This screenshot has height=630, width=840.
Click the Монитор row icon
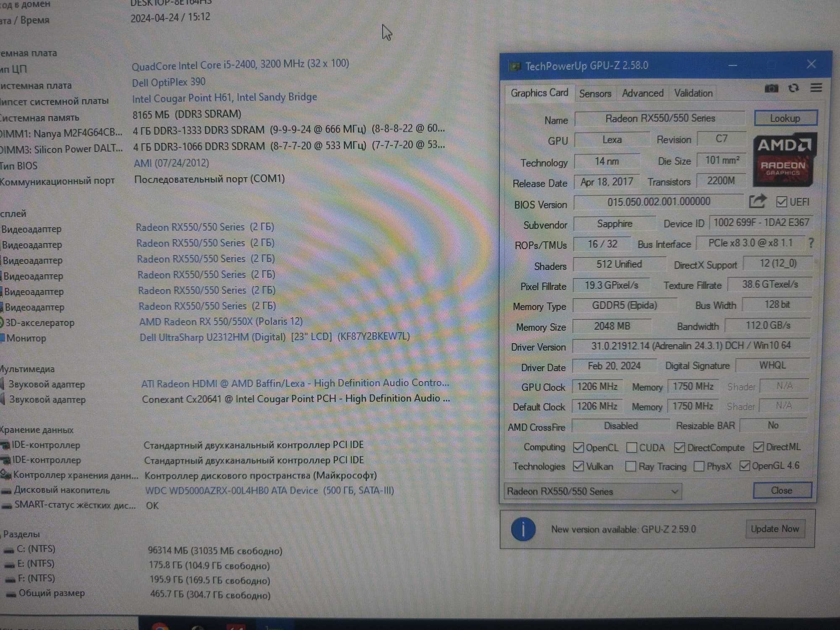[2, 338]
